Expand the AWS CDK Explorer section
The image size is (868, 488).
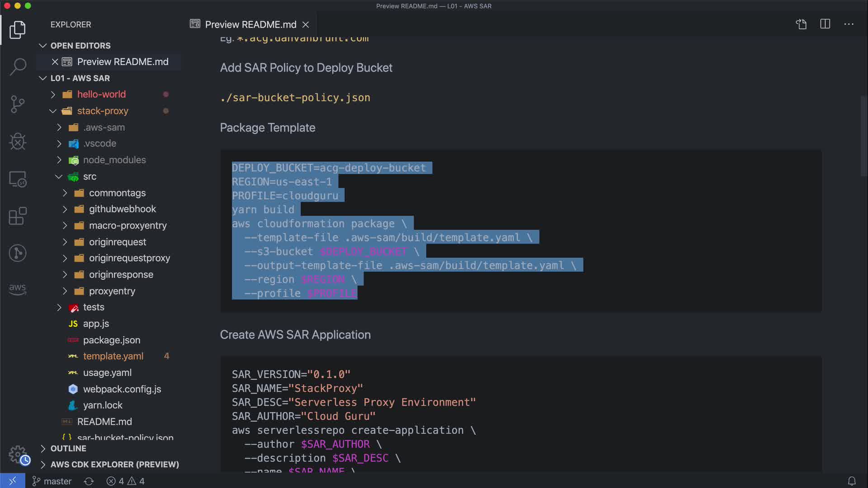click(114, 465)
